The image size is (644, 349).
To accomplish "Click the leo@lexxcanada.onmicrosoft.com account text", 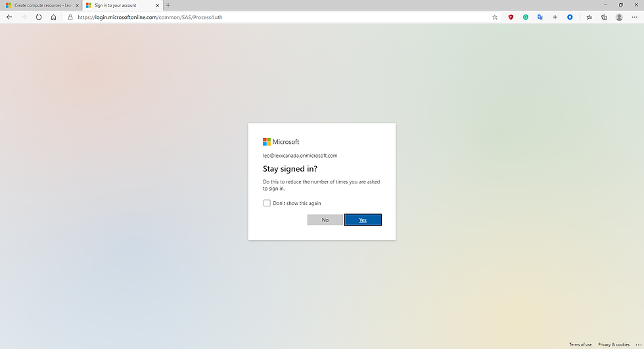I will (x=300, y=156).
